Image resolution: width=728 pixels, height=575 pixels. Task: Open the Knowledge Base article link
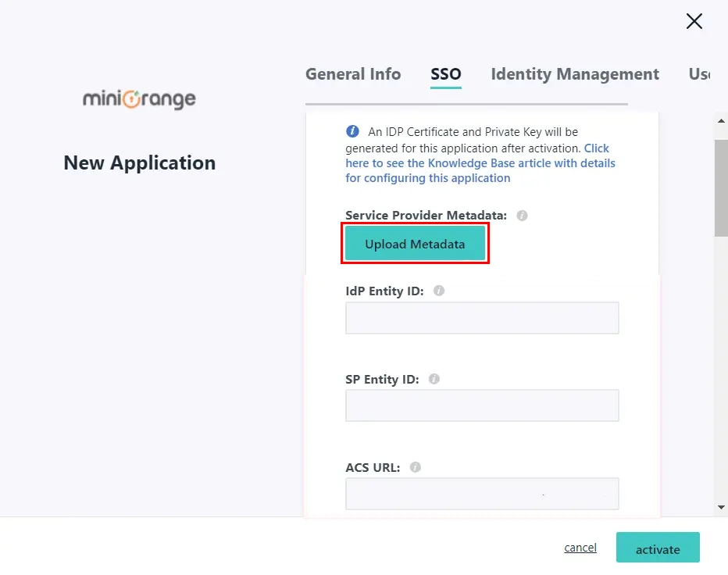(480, 163)
